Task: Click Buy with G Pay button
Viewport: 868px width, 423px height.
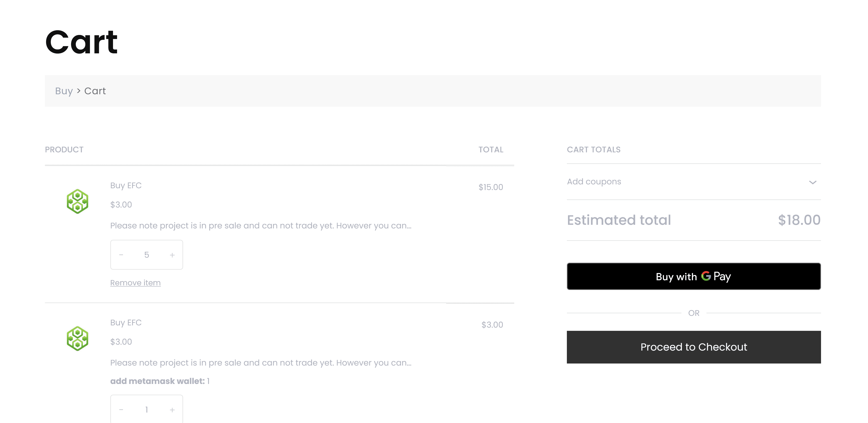Action: (693, 276)
